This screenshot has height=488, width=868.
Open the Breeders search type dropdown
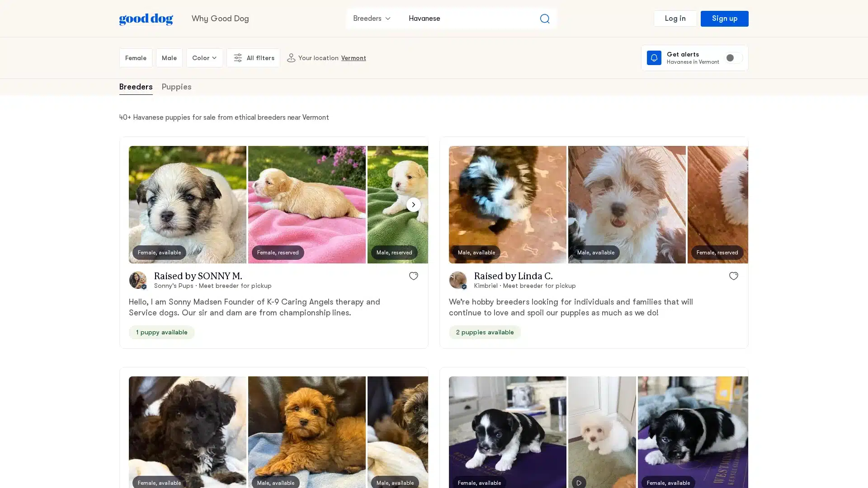pyautogui.click(x=372, y=19)
